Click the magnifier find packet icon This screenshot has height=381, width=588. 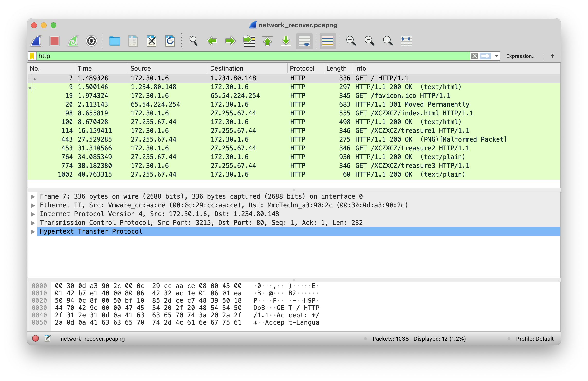point(193,41)
